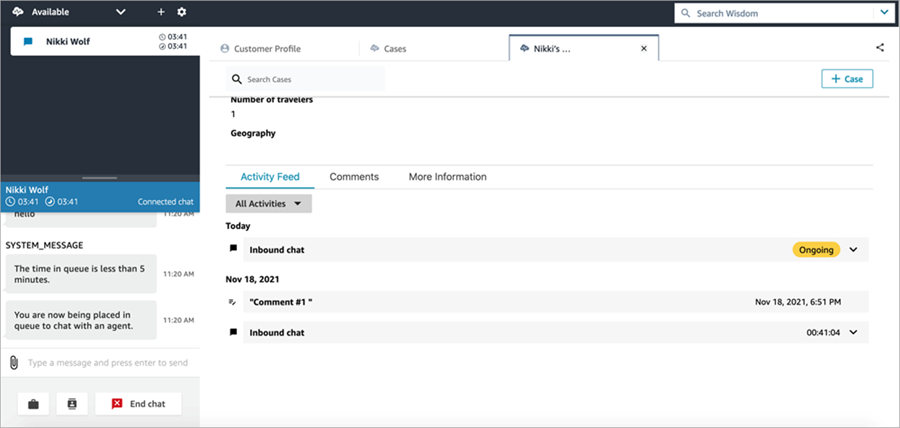Expand the 00:41:04 inbound chat entry
900x428 pixels.
[x=853, y=332]
